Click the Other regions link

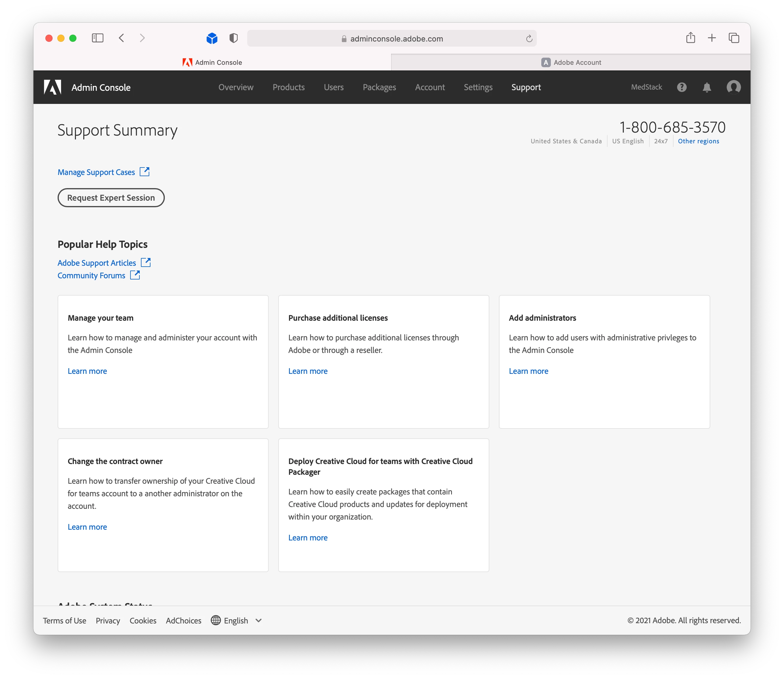698,141
